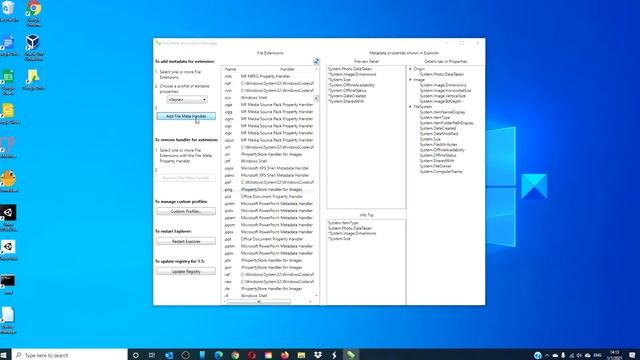Select *System.SharedWith in the Preview Panel list

coord(346,101)
